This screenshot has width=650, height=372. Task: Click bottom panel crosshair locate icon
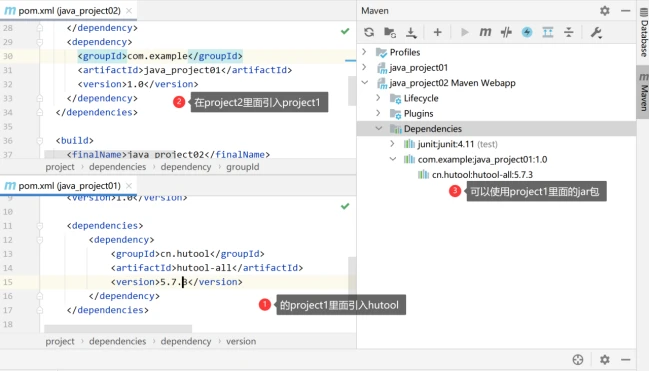click(578, 360)
